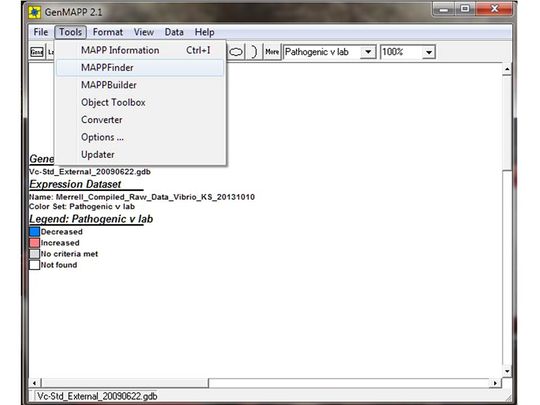The width and height of the screenshot is (540, 405).
Task: Open the Data menu
Action: tap(174, 32)
